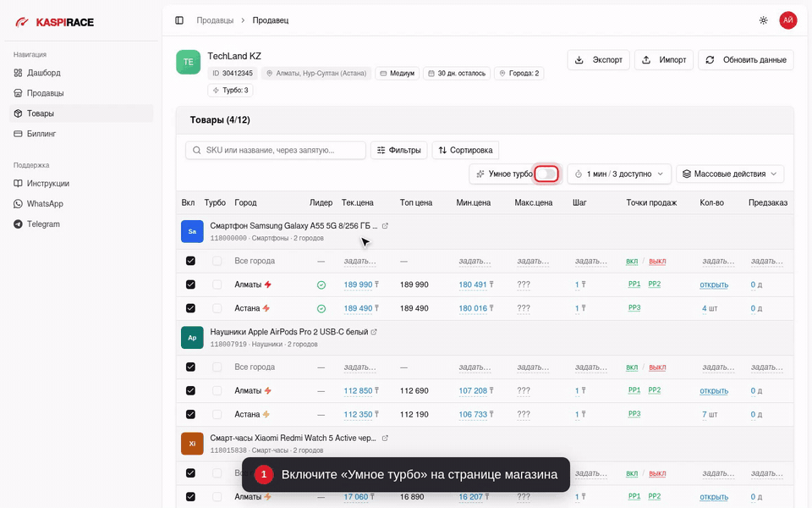Image resolution: width=812 pixels, height=508 pixels.
Task: Click the WhatsApp icon in the sidebar
Action: click(18, 204)
